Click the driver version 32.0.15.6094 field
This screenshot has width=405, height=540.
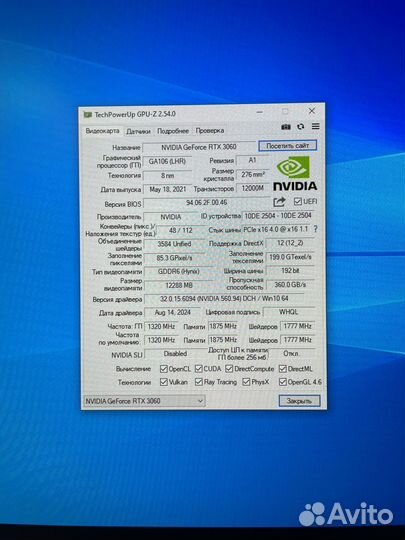[x=224, y=299]
